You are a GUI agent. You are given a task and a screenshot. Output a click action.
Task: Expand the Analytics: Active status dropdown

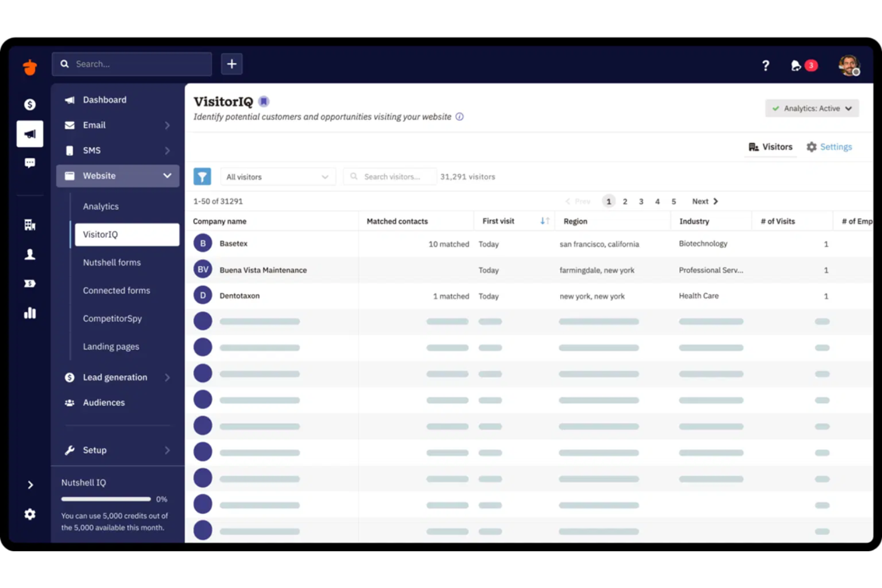(812, 108)
